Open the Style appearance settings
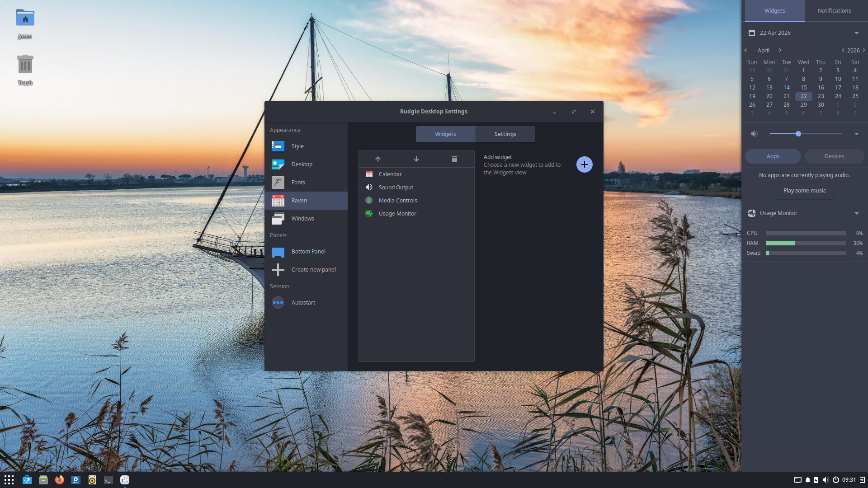Screen dimensions: 868x488 (x=306, y=146)
